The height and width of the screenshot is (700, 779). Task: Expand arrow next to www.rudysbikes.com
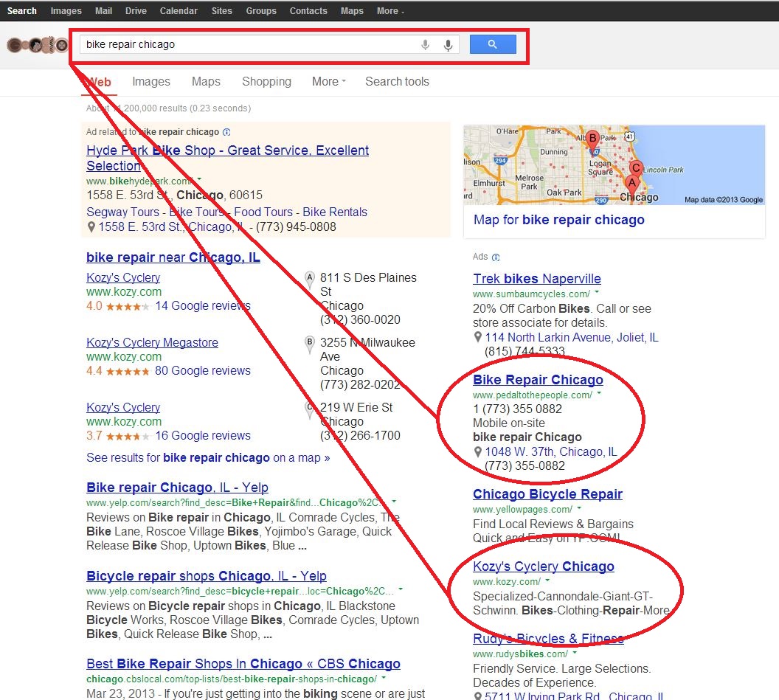(x=575, y=652)
